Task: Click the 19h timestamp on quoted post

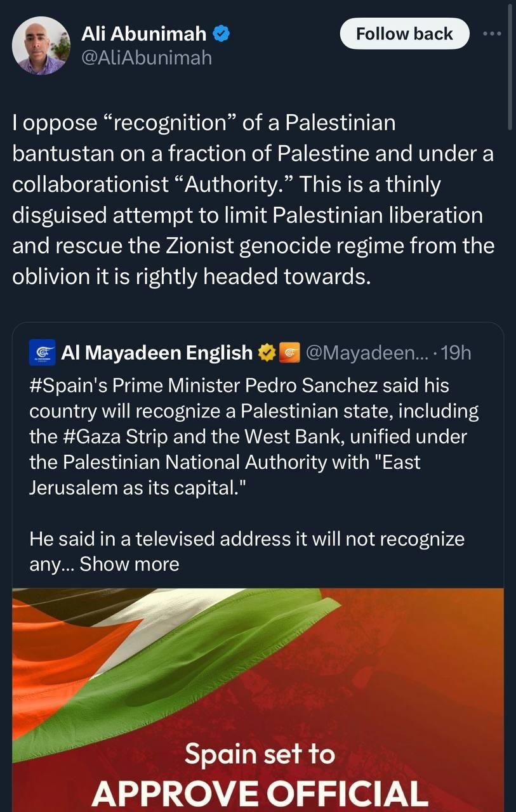Action: tap(456, 353)
